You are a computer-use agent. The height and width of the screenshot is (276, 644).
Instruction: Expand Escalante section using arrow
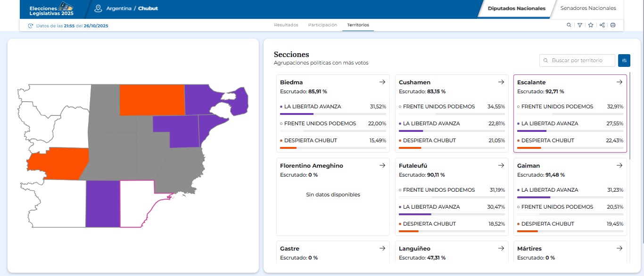coord(619,82)
